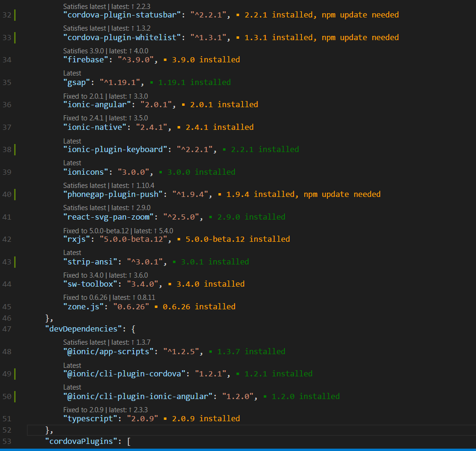Click the orange "0.6.26 installed" annotation
The height and width of the screenshot is (451, 476).
coord(199,306)
